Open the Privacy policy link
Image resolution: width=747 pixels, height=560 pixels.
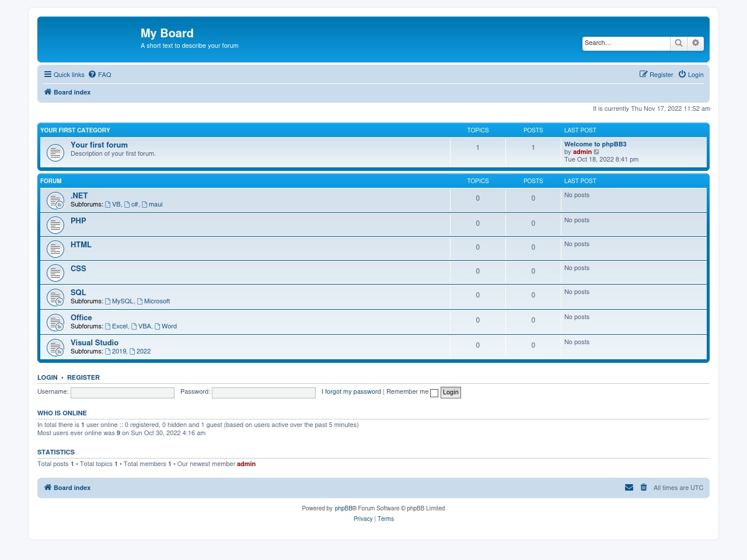point(363,519)
